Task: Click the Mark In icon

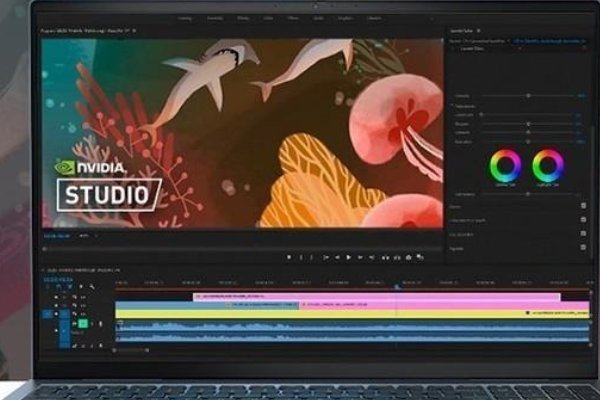Action: click(x=301, y=257)
